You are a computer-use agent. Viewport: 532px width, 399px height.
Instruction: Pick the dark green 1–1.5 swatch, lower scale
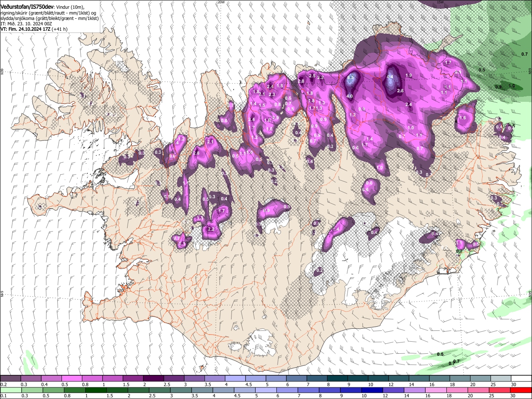96,390
